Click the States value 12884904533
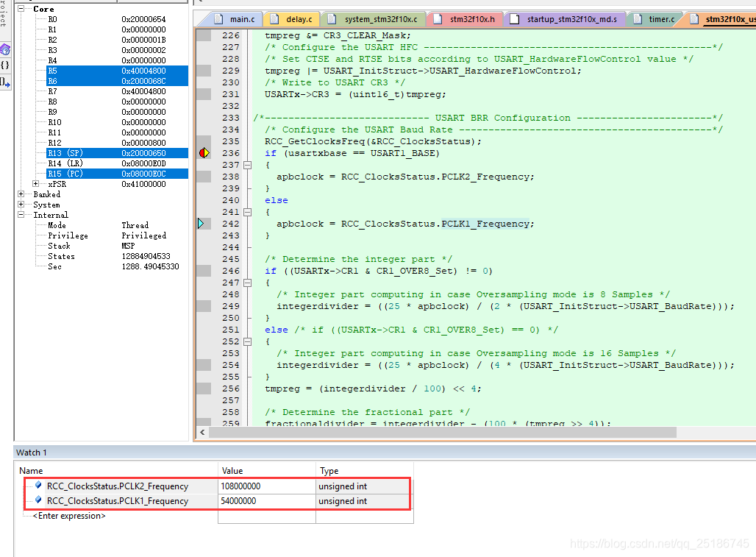 pos(146,256)
